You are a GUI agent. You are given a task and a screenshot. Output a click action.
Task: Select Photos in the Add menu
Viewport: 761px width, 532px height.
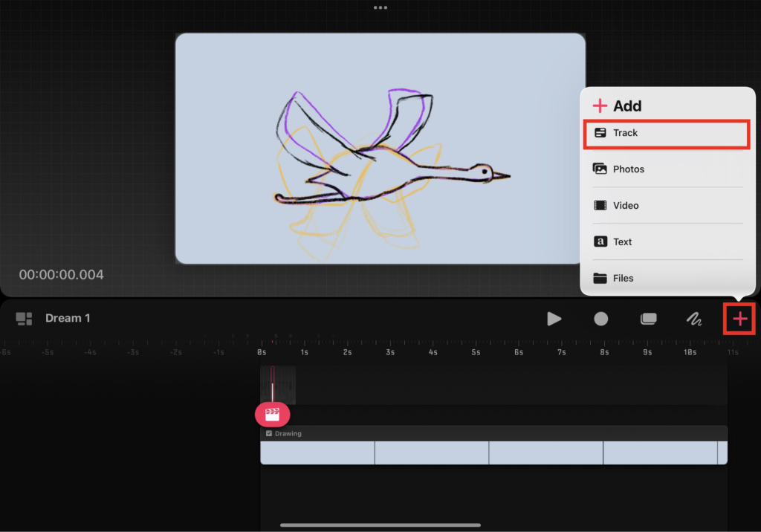pyautogui.click(x=666, y=169)
